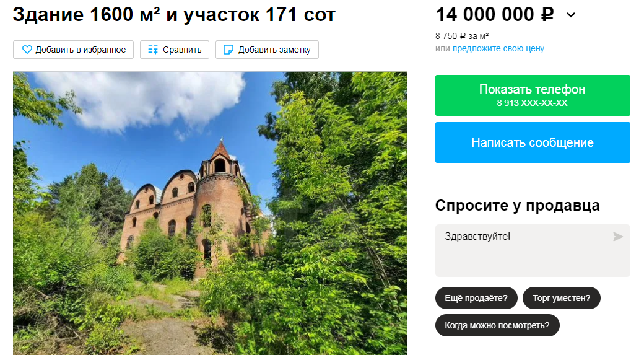Click the Сравнить button
Screen dimensions: 644x355
click(x=175, y=50)
